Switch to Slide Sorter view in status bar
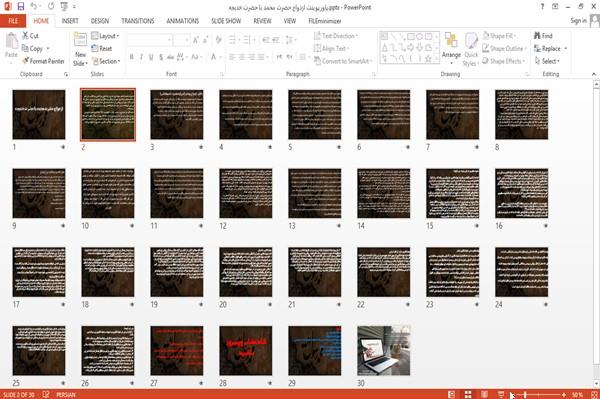The width and height of the screenshot is (600, 399). pyautogui.click(x=468, y=394)
